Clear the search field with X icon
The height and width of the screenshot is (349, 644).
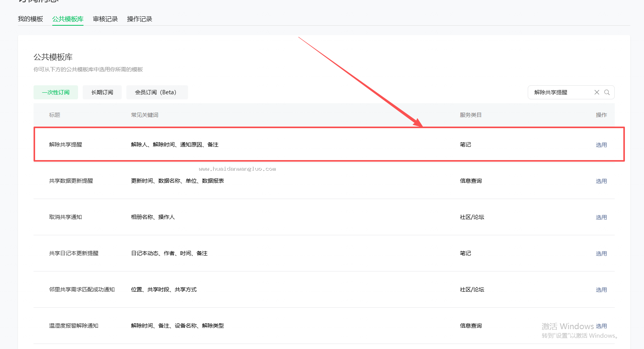[597, 92]
